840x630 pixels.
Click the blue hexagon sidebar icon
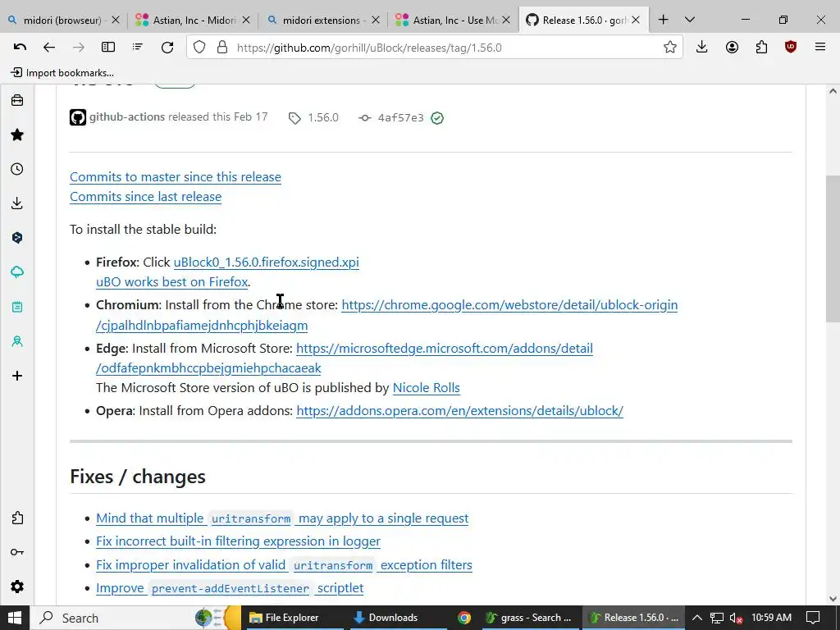pos(17,237)
